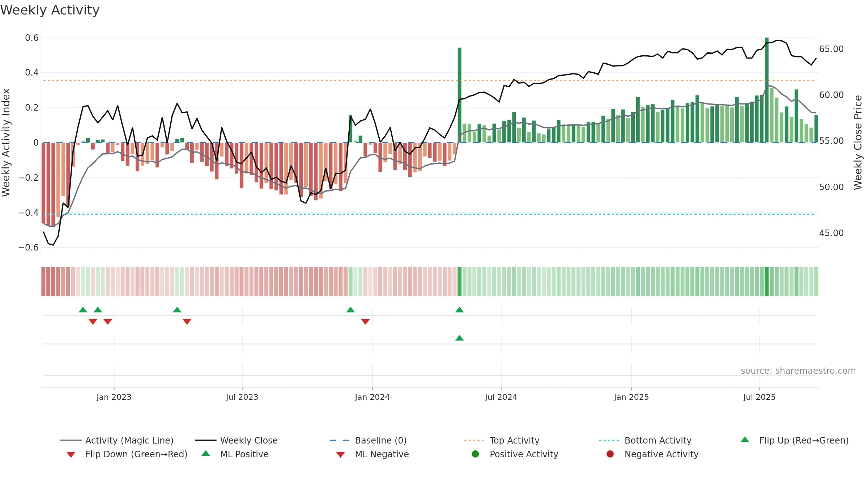Viewport: 868px width, 488px height.
Task: Click the flip-up marker near May 2024
Action: [x=459, y=310]
